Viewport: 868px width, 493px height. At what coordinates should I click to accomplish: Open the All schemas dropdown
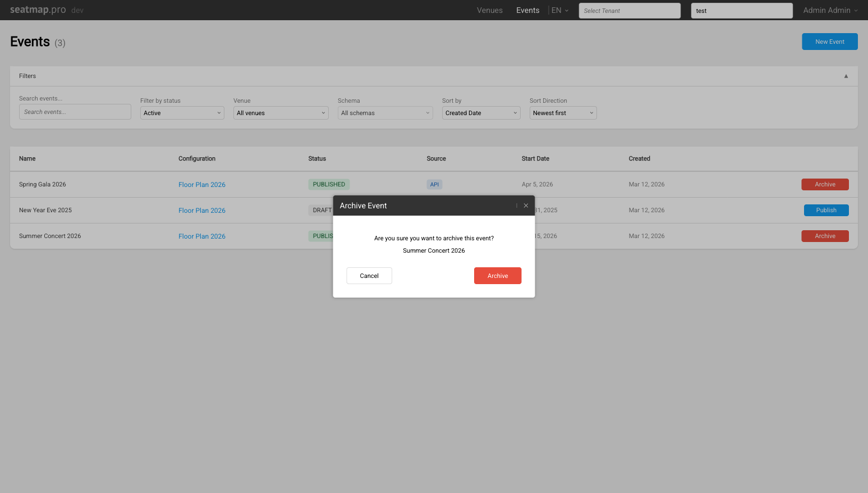pos(385,112)
